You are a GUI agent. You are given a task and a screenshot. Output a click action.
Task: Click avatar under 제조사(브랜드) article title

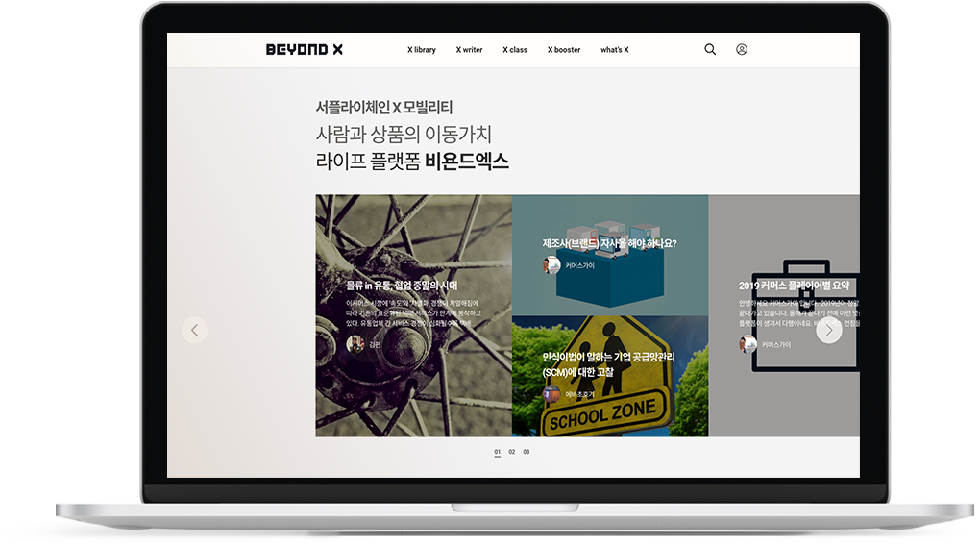point(551,265)
